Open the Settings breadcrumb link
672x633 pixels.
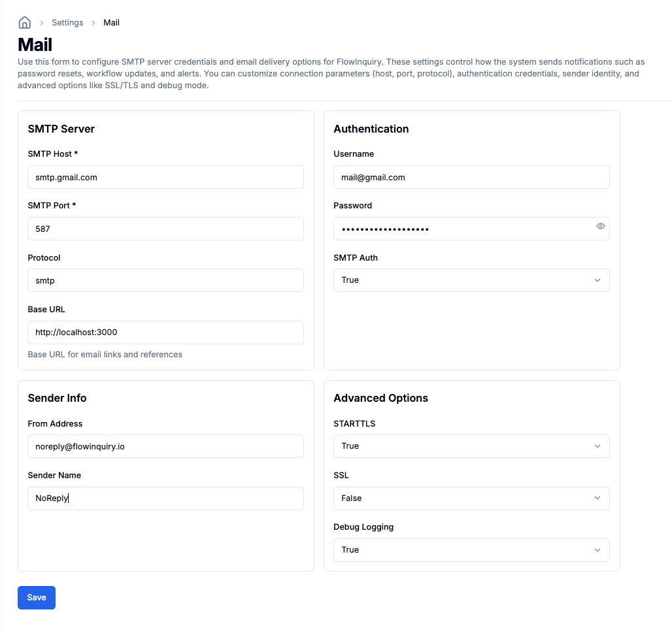pos(67,22)
